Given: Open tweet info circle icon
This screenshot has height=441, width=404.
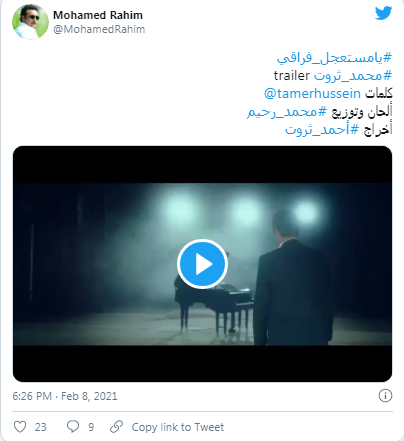Looking at the screenshot, I should coord(385,396).
